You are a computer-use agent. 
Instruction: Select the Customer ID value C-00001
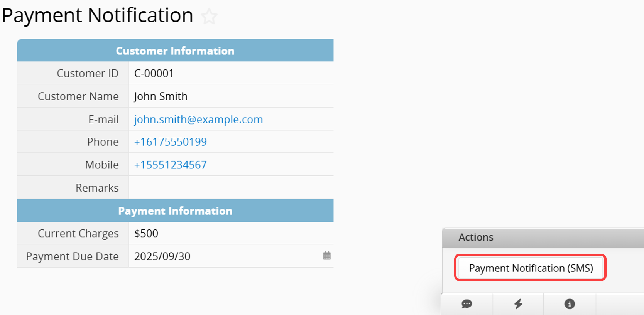pos(154,73)
